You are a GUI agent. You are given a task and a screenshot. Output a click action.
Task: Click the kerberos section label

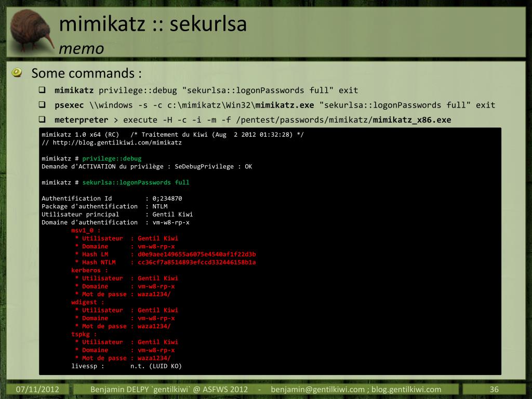pyautogui.click(x=89, y=270)
